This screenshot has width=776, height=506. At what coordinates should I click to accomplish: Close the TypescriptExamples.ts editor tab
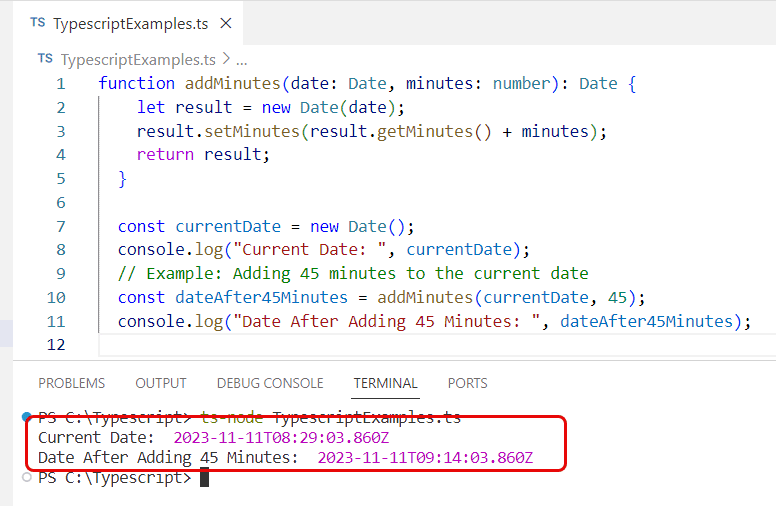pos(226,23)
